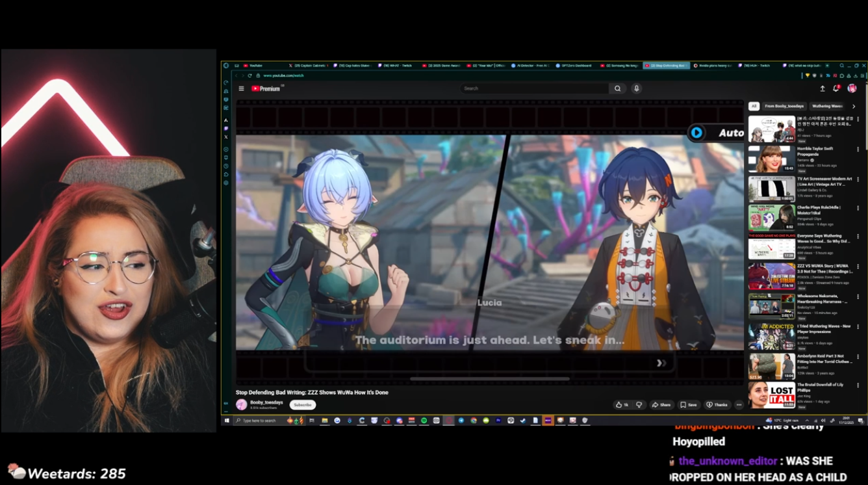Open the YouTube guide hamburger menu
The width and height of the screenshot is (868, 485).
coord(241,88)
